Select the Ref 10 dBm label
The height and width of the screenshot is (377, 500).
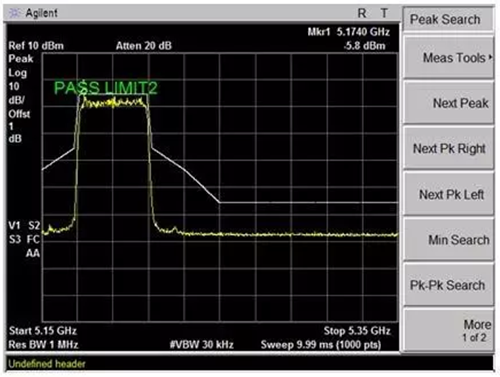[x=36, y=46]
